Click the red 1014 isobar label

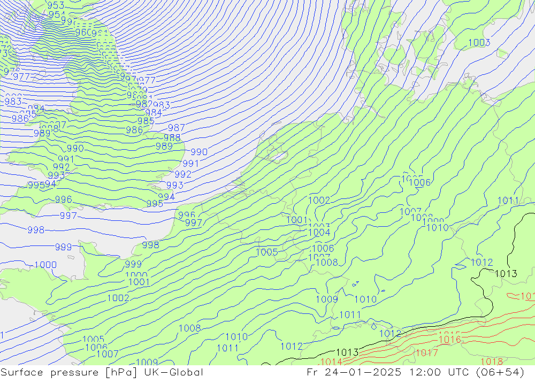[331, 362]
